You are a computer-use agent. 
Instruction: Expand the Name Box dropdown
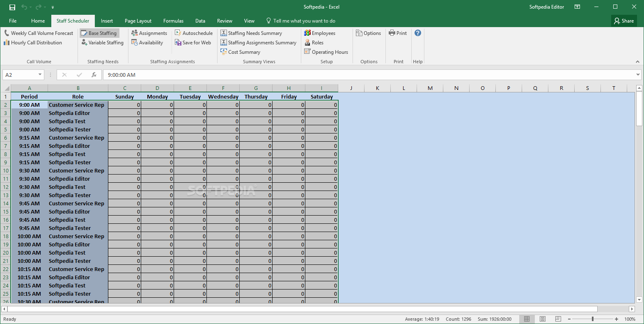[x=40, y=75]
